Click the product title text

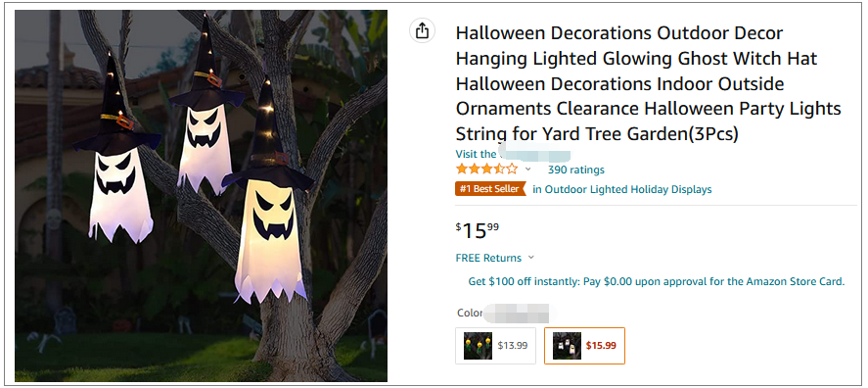click(649, 83)
